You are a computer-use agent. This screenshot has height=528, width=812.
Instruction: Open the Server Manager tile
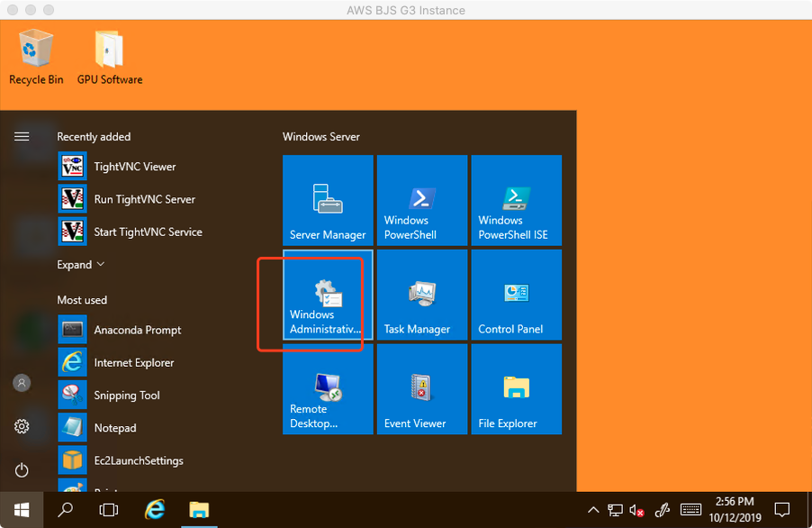(328, 200)
